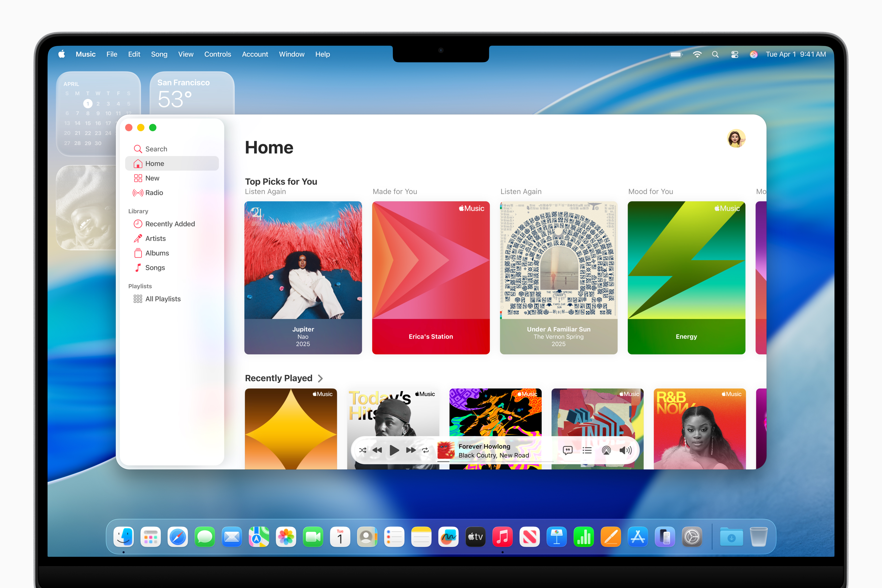Open Recently Added in the Library

click(x=170, y=224)
